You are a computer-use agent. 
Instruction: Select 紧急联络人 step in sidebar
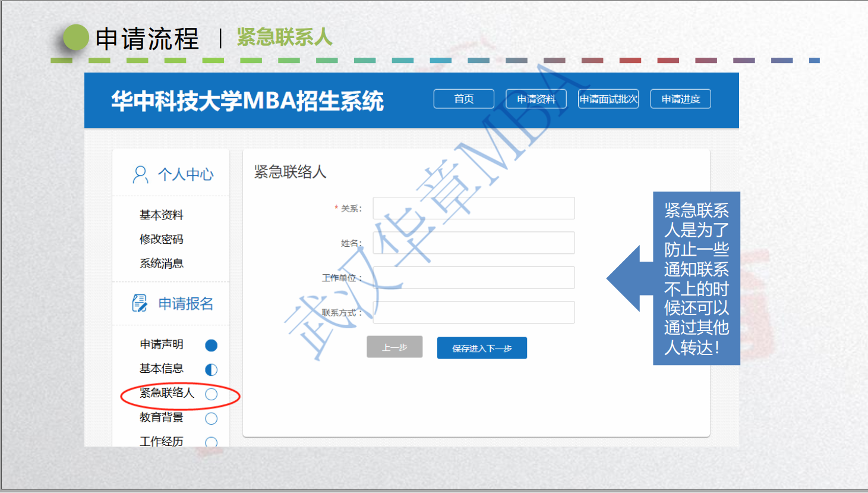point(167,393)
